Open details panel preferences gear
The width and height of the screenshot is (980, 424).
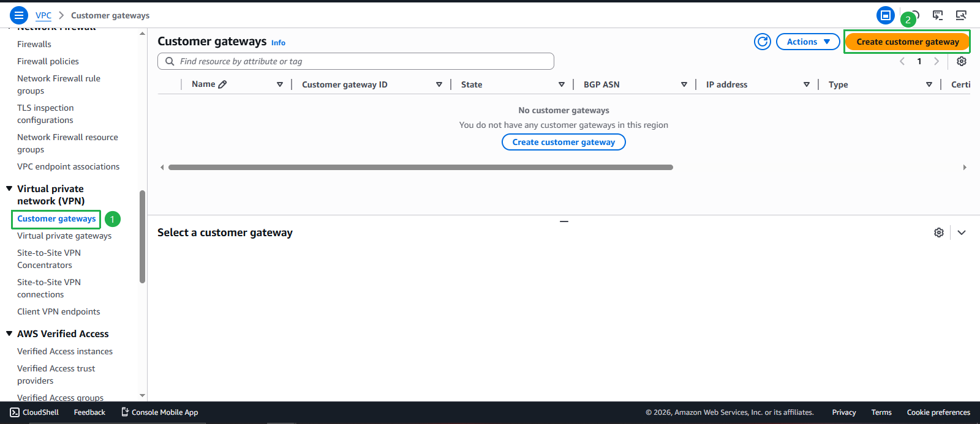point(938,232)
